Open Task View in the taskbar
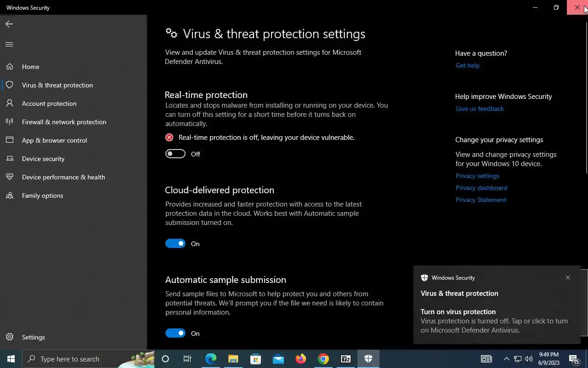 (187, 359)
